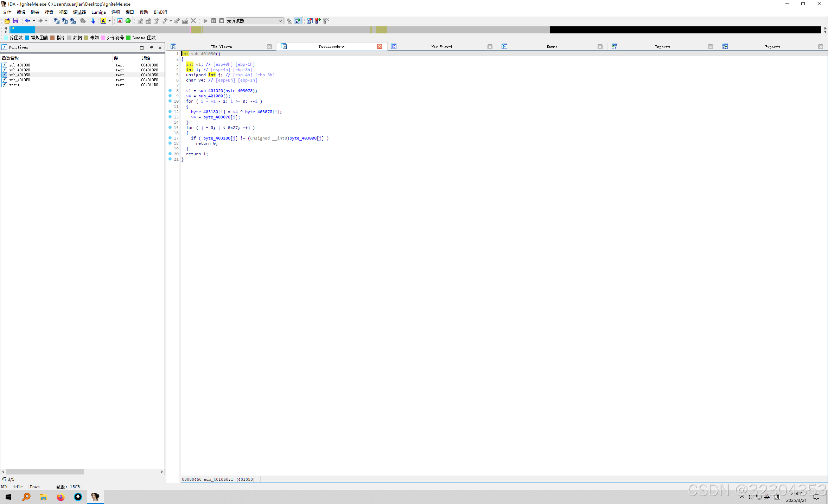Switch to the Hex View-1 tab

tap(441, 47)
